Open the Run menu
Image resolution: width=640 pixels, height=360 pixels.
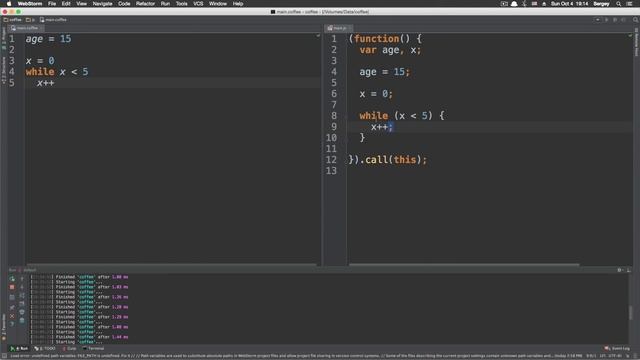(165, 4)
